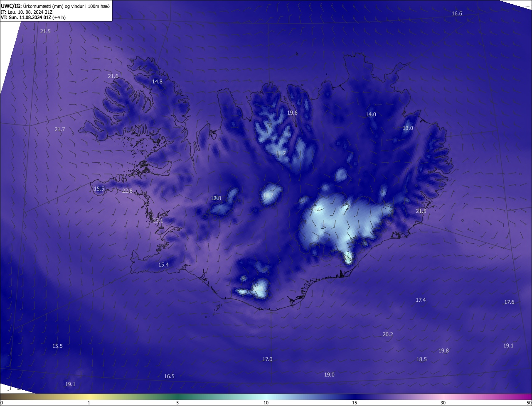Click the 15.4 value label

tap(163, 265)
